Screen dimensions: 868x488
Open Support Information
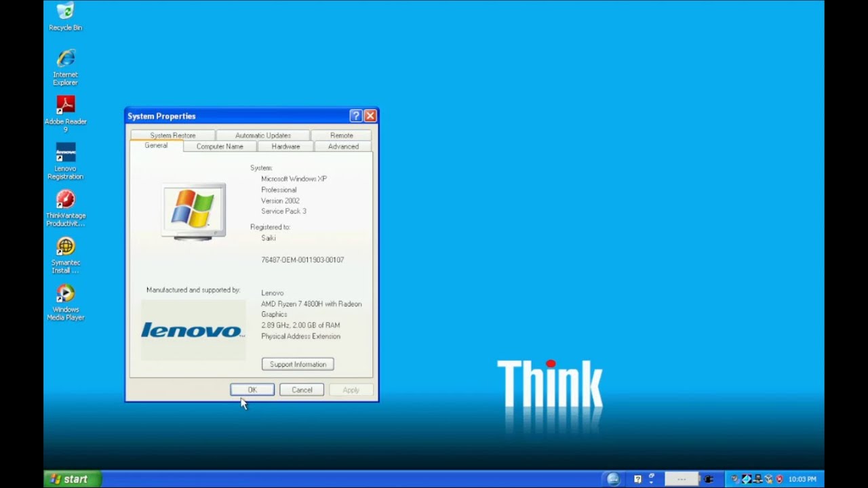(298, 364)
